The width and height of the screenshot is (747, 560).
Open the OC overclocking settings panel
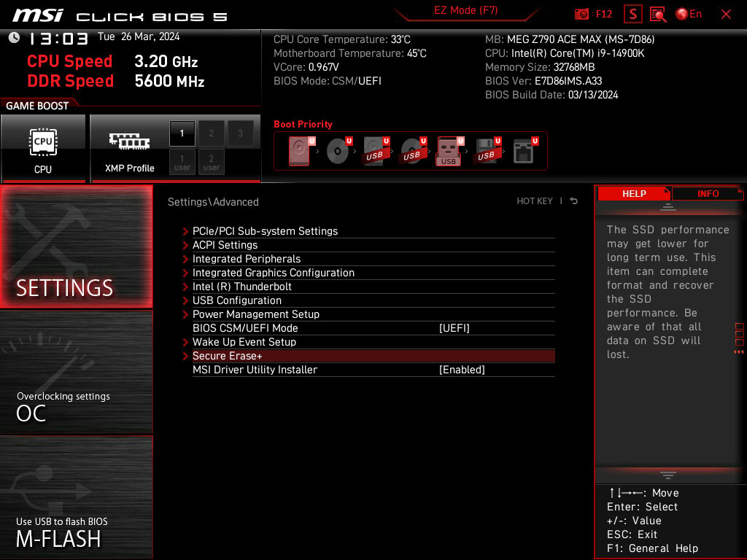pos(76,372)
